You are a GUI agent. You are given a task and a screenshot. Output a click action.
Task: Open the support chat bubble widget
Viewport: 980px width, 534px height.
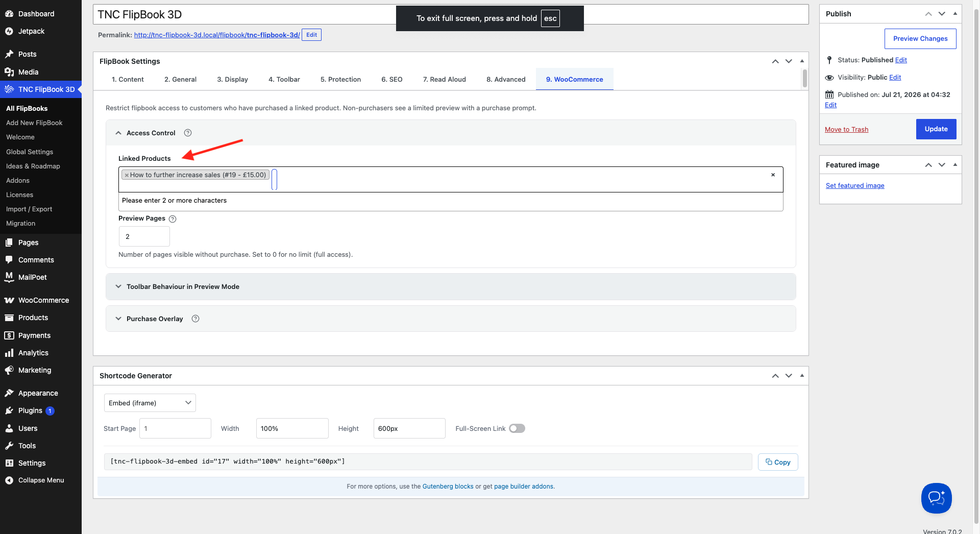pos(937,498)
